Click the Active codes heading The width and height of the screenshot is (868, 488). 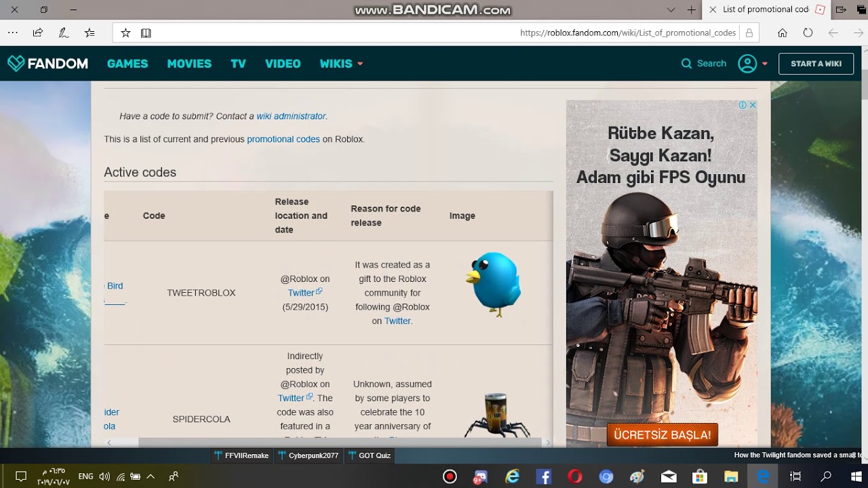coord(140,172)
